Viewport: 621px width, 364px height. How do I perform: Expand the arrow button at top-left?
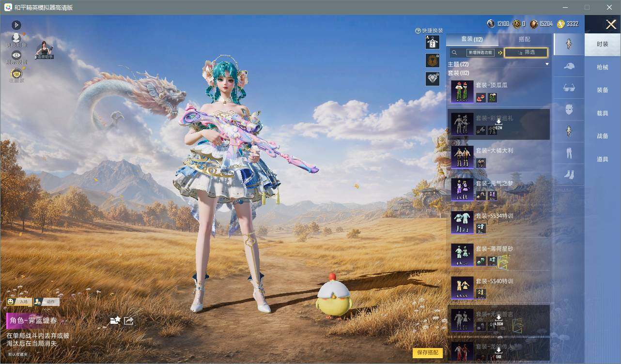(x=16, y=25)
